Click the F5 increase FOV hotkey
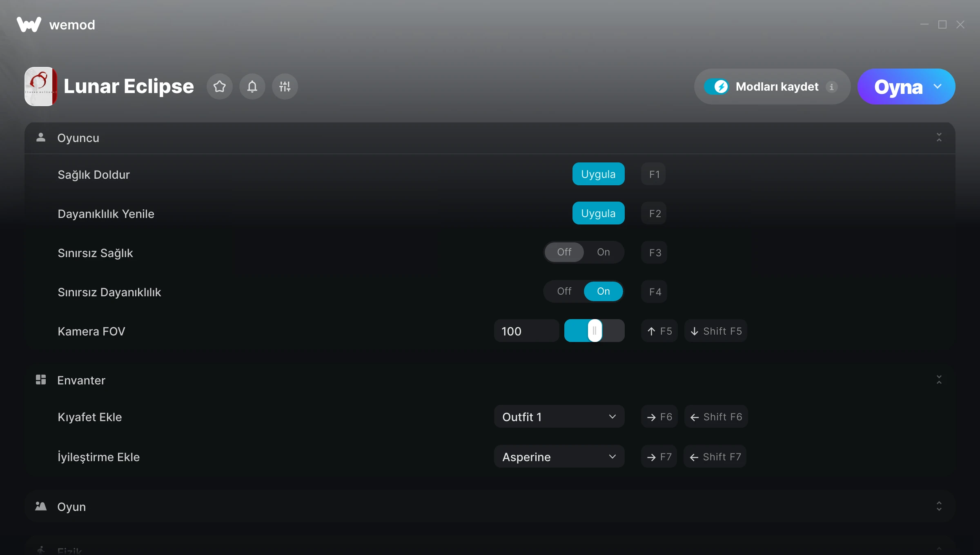The height and width of the screenshot is (555, 980). click(x=659, y=331)
